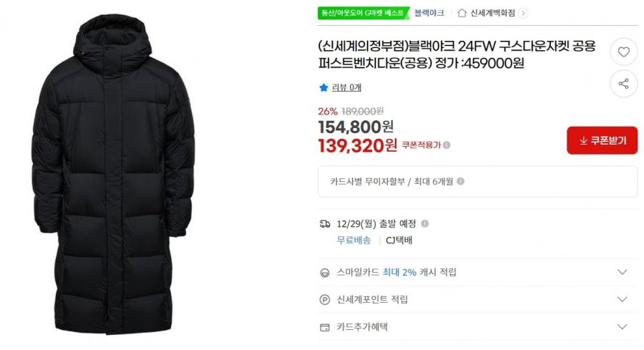Screen dimensions: 644x350
Task: Open info icon beside 카드사별 무이자할부
Action: pos(460,181)
